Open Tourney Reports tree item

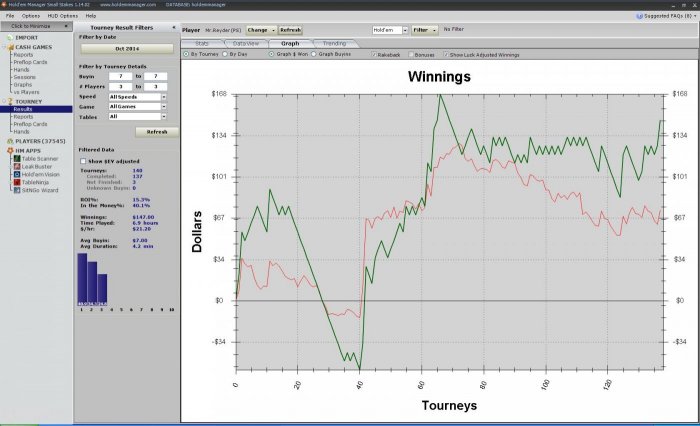coord(23,117)
